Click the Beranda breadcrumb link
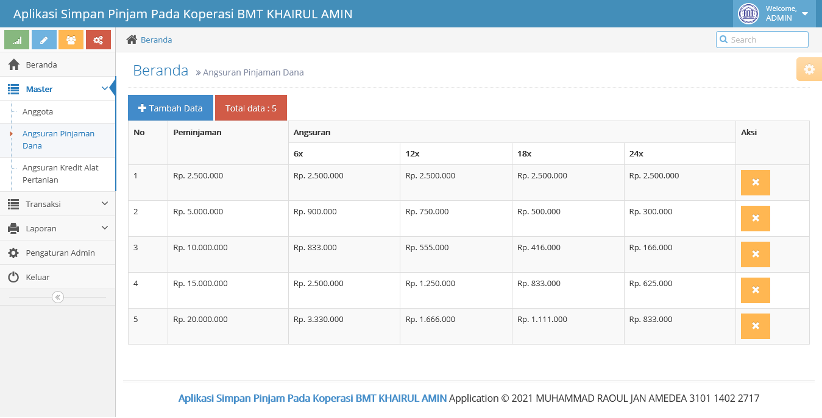This screenshot has width=822, height=418. [156, 40]
